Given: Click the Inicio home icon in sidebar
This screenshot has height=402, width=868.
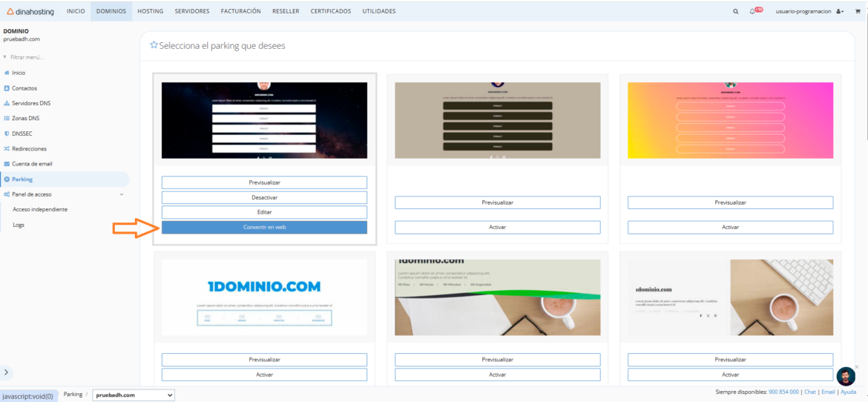Looking at the screenshot, I should point(7,73).
